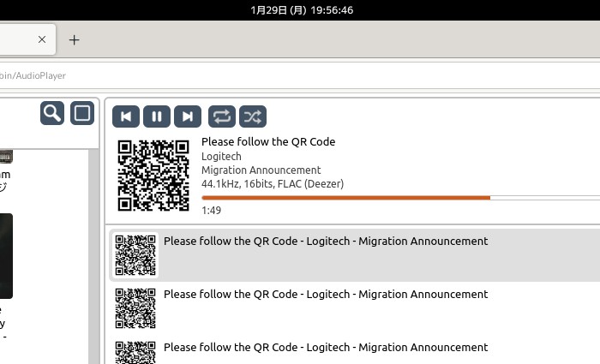The image size is (600, 364).
Task: Click the third playlist entry's QR thumbnail
Action: pos(135,353)
